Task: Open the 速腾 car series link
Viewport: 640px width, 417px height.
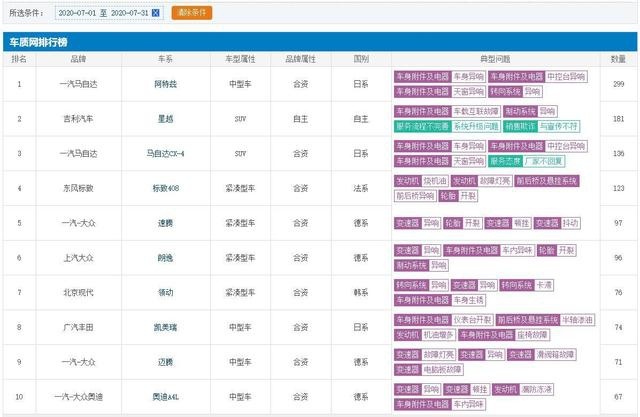Action: 165,223
